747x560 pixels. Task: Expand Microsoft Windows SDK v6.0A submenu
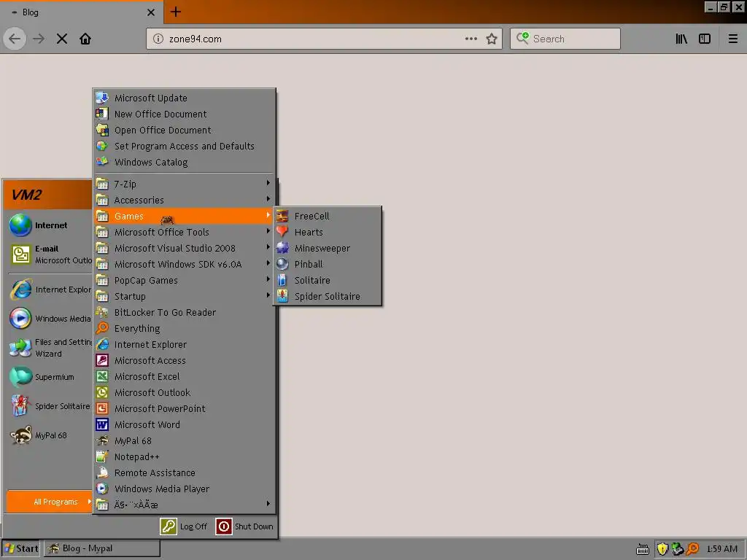(x=184, y=264)
